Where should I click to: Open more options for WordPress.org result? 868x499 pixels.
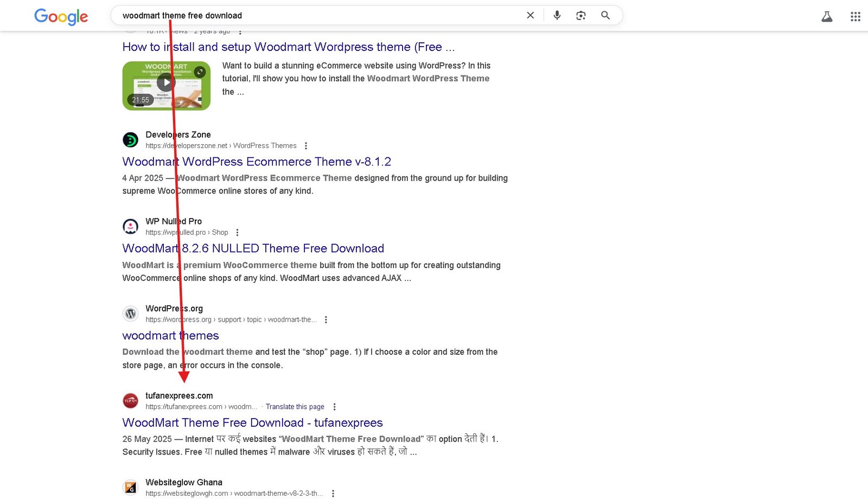pyautogui.click(x=326, y=320)
